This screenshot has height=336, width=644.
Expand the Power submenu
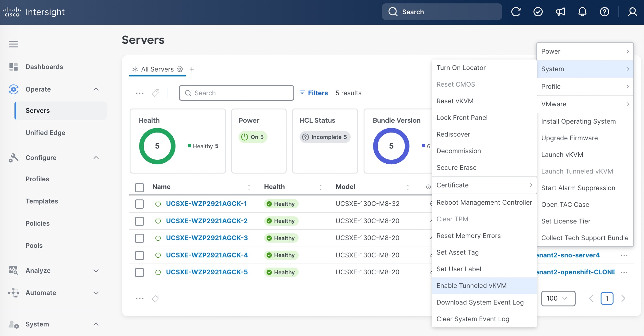(585, 51)
